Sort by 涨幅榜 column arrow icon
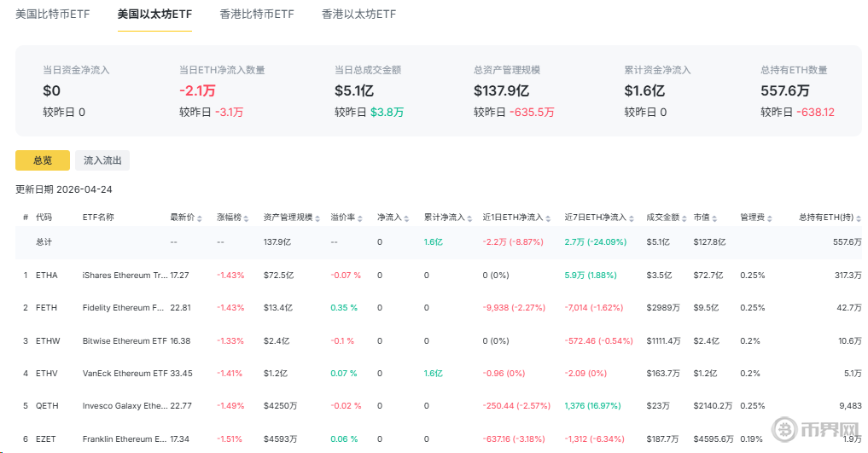Screen dimensions: 868x453 [x=246, y=218]
